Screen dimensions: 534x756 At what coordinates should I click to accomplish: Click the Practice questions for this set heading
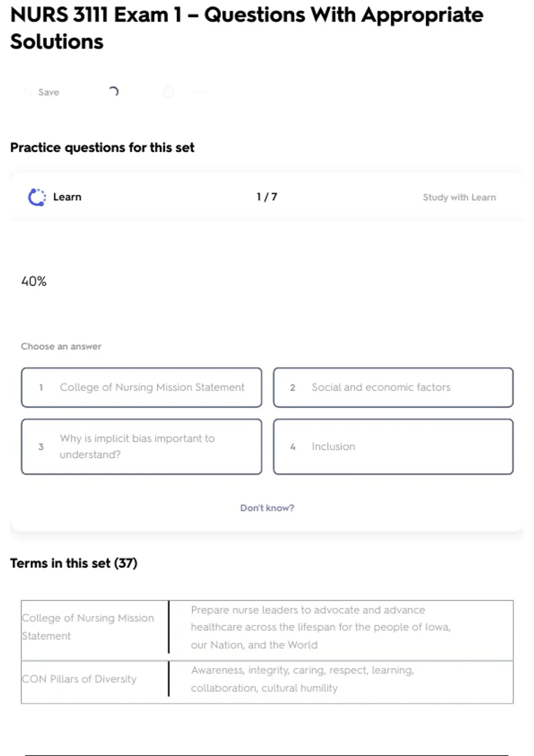pyautogui.click(x=102, y=148)
